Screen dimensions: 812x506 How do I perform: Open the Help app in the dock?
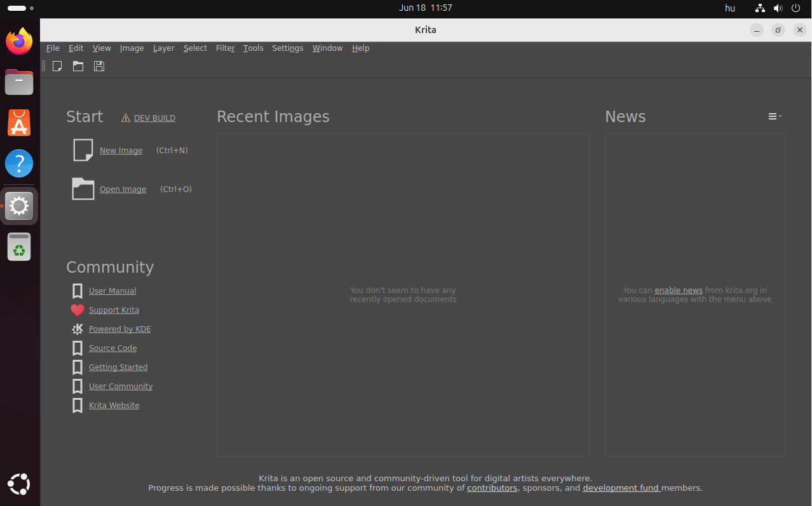19,163
